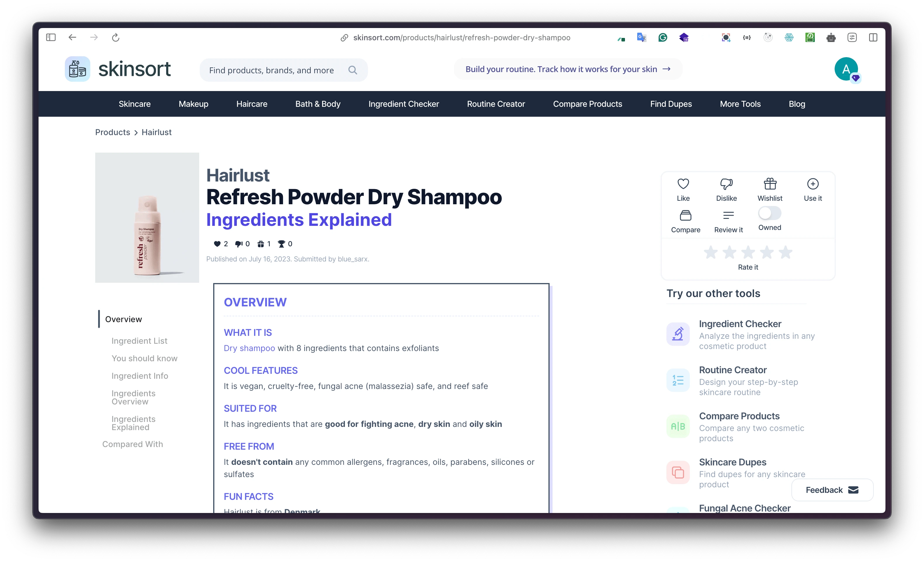924x562 pixels.
Task: Add product to Wishlist gift icon
Action: [x=770, y=184]
